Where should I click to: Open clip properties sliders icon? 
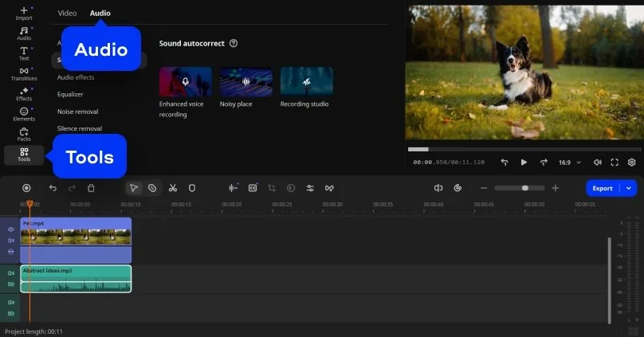coord(310,188)
